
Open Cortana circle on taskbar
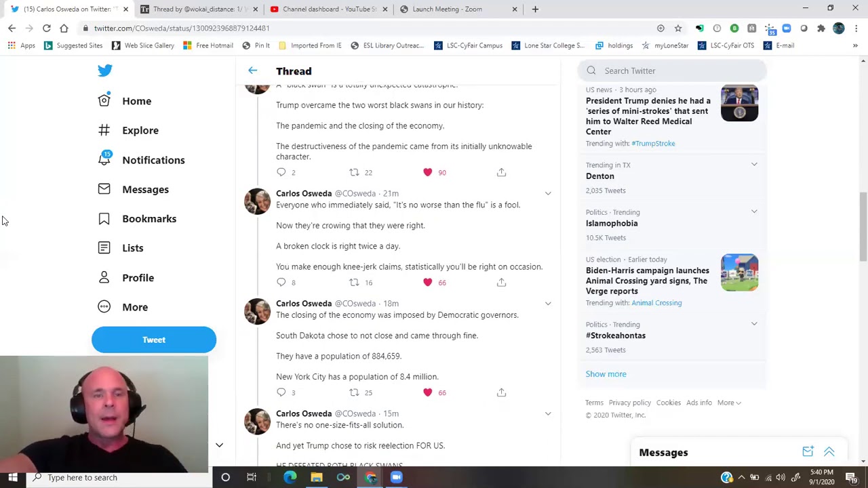pyautogui.click(x=225, y=477)
